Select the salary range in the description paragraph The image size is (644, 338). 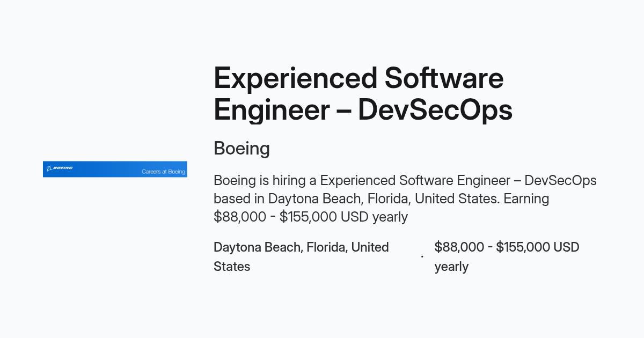311,217
